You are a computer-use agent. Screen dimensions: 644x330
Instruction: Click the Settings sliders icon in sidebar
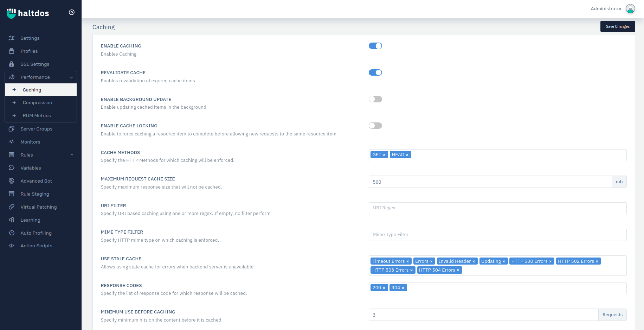pos(12,38)
